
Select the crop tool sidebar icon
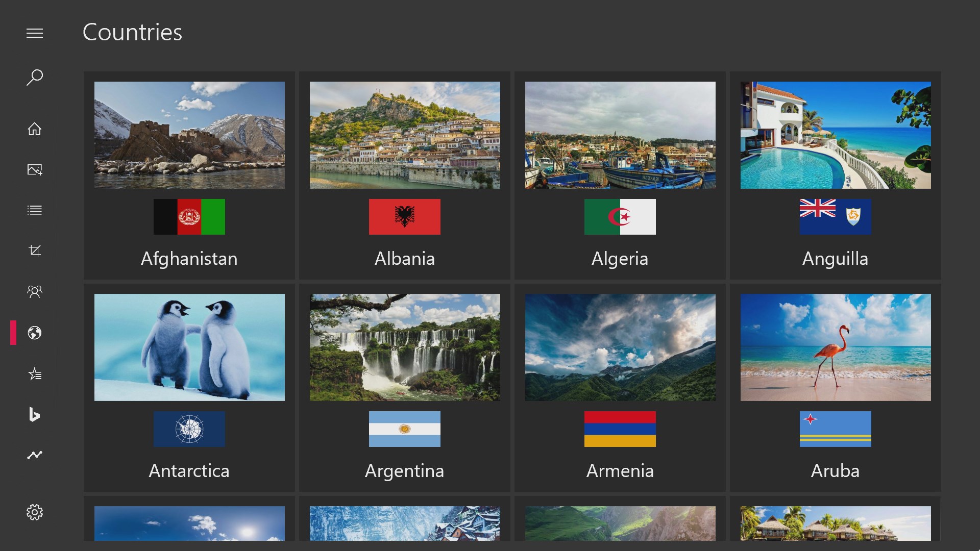coord(35,251)
